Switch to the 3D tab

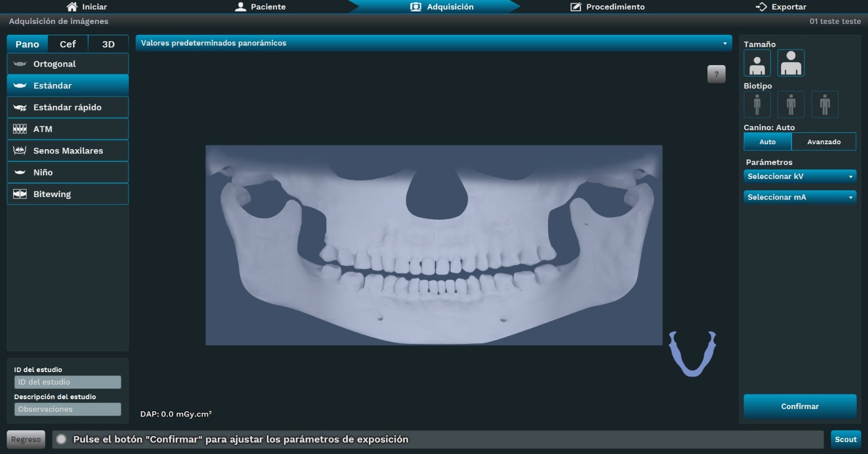coord(108,44)
